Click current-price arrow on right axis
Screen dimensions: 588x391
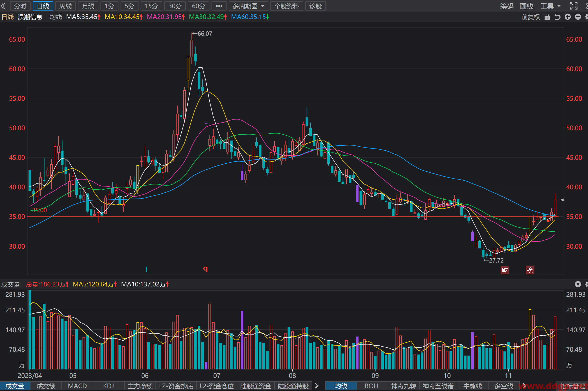(562, 200)
